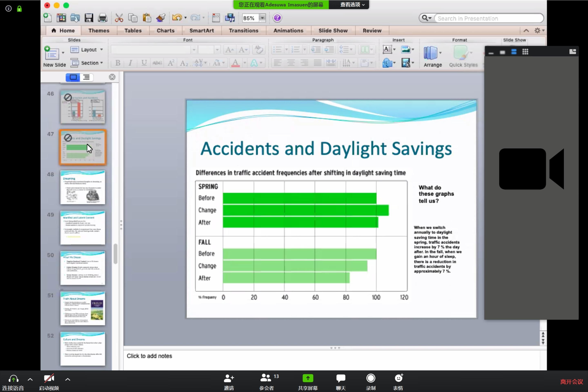Image resolution: width=588 pixels, height=392 pixels.
Task: Open presentation from template icon
Action: pos(61,18)
